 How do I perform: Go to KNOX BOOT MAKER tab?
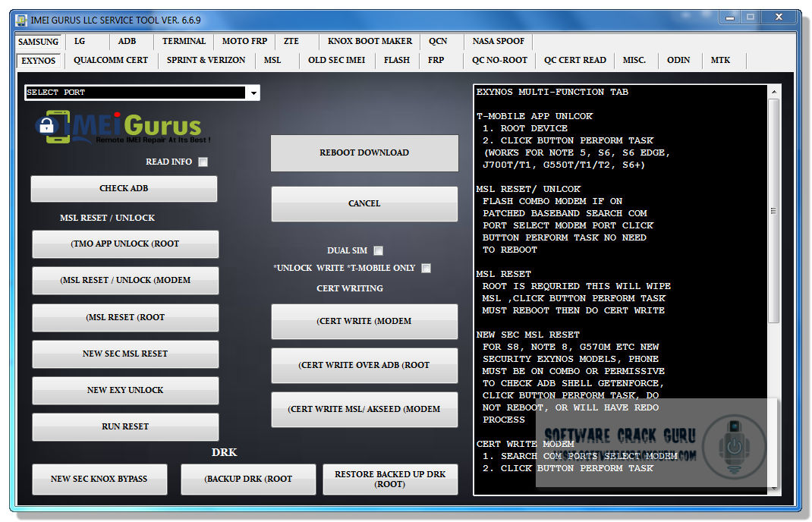coord(370,42)
